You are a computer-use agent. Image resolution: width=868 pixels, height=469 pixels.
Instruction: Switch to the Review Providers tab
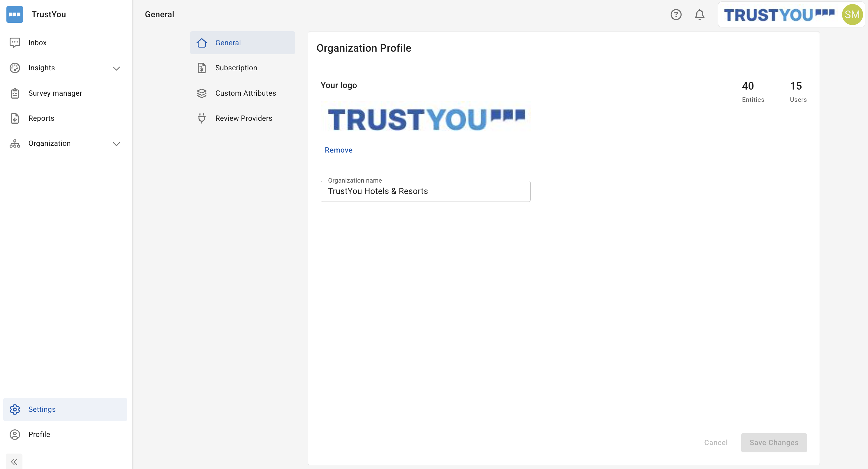(242, 118)
